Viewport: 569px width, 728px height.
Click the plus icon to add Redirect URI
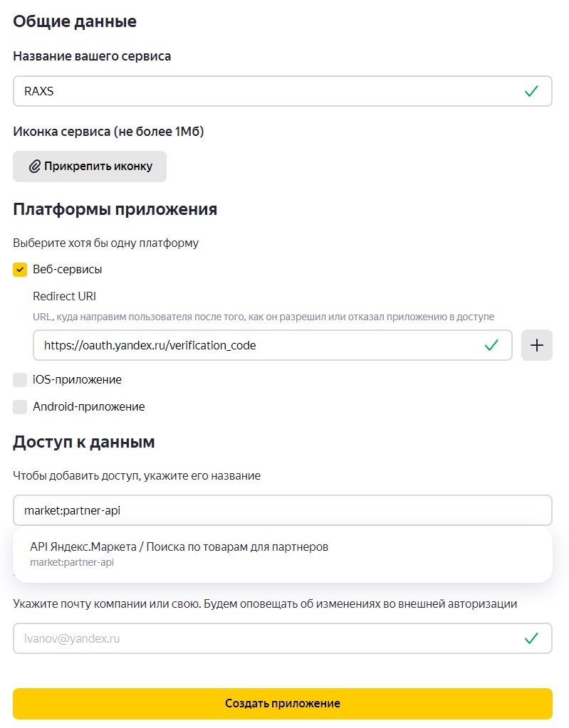pos(537,345)
